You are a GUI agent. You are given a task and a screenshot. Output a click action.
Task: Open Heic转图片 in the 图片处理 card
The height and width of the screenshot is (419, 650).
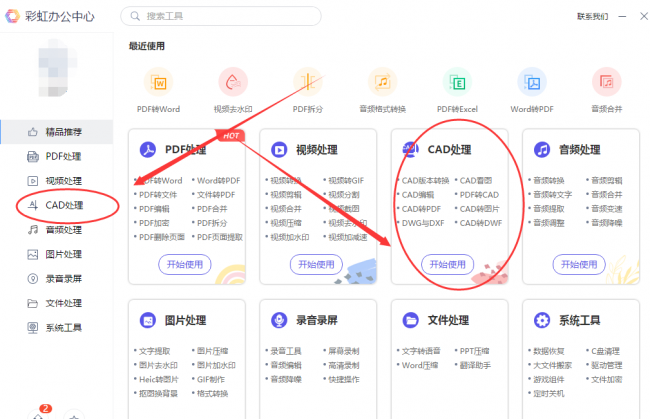point(159,379)
